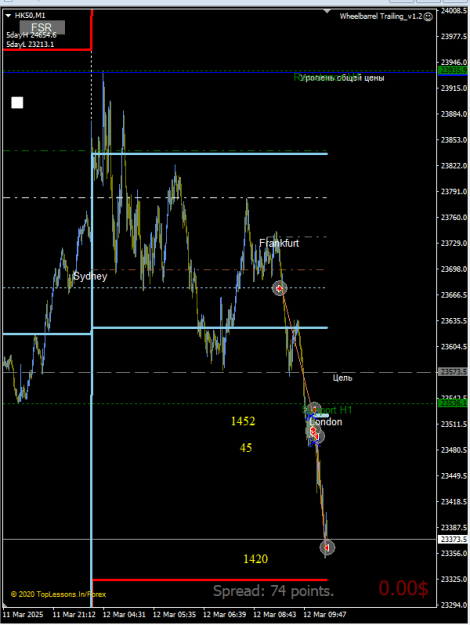
Task: Click the 12 Mar 06:39 time label
Action: 224,614
